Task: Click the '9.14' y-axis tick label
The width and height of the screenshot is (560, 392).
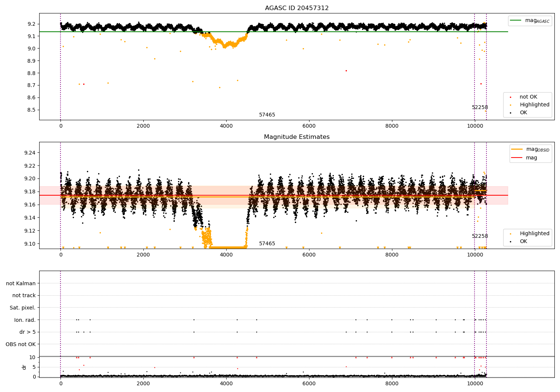Action: (30, 218)
